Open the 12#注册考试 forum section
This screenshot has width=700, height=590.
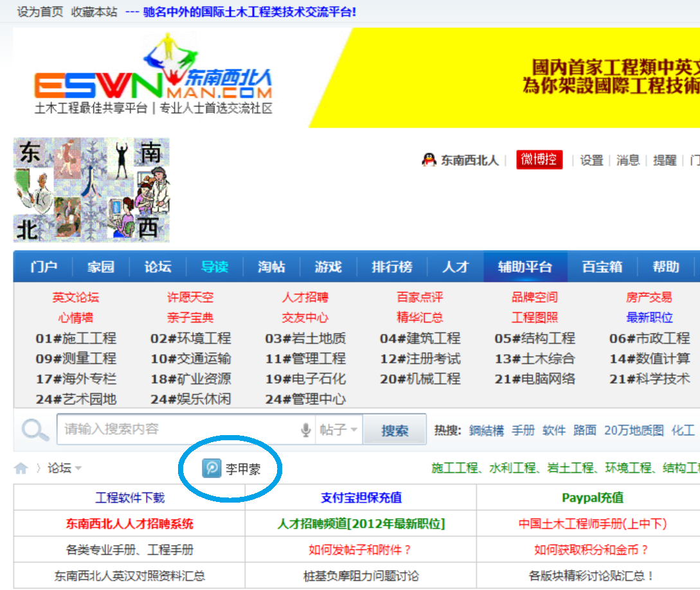(x=420, y=359)
